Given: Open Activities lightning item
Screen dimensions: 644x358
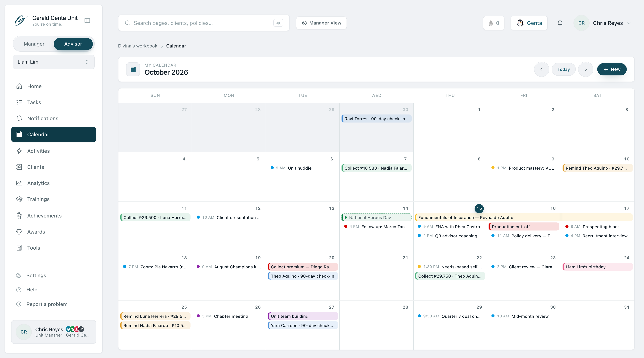Looking at the screenshot, I should (x=53, y=151).
